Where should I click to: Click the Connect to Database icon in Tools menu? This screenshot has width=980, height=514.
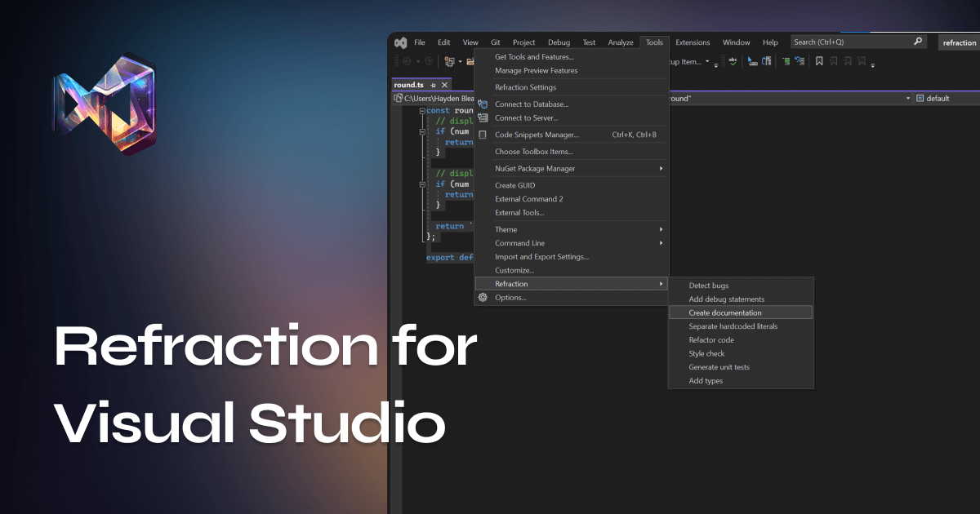pos(482,104)
